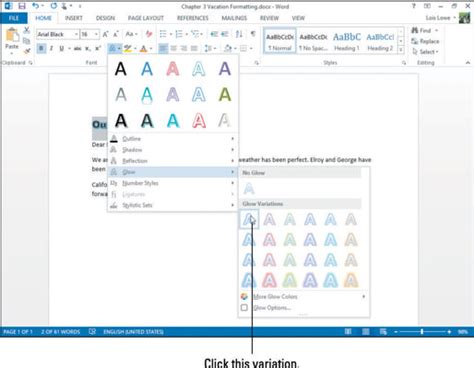Open the Select menu
Image resolution: width=474 pixels, height=368 pixels.
tap(425, 52)
